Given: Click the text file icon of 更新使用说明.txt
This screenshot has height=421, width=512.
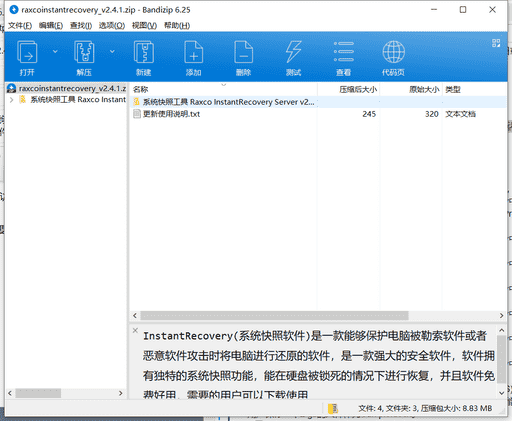Looking at the screenshot, I should (137, 114).
